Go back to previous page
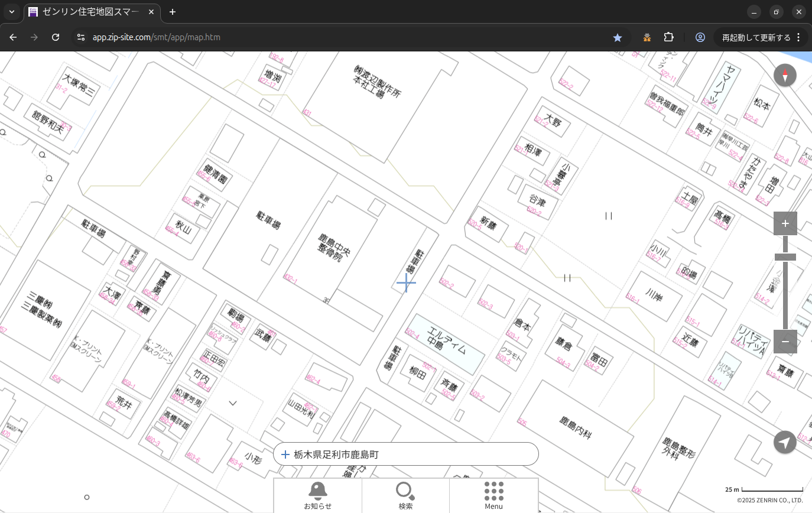The width and height of the screenshot is (812, 513). click(13, 37)
